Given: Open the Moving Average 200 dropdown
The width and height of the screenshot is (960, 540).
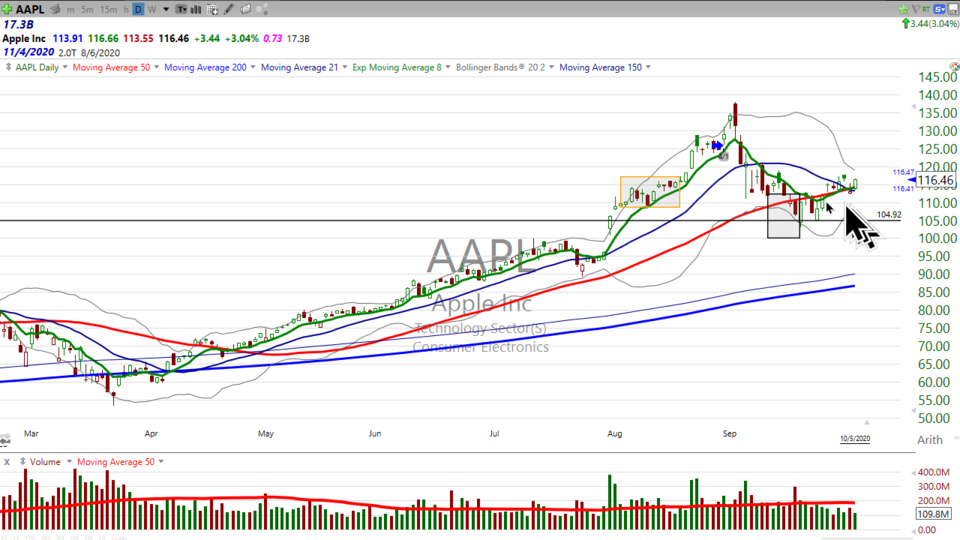Looking at the screenshot, I should [x=253, y=67].
